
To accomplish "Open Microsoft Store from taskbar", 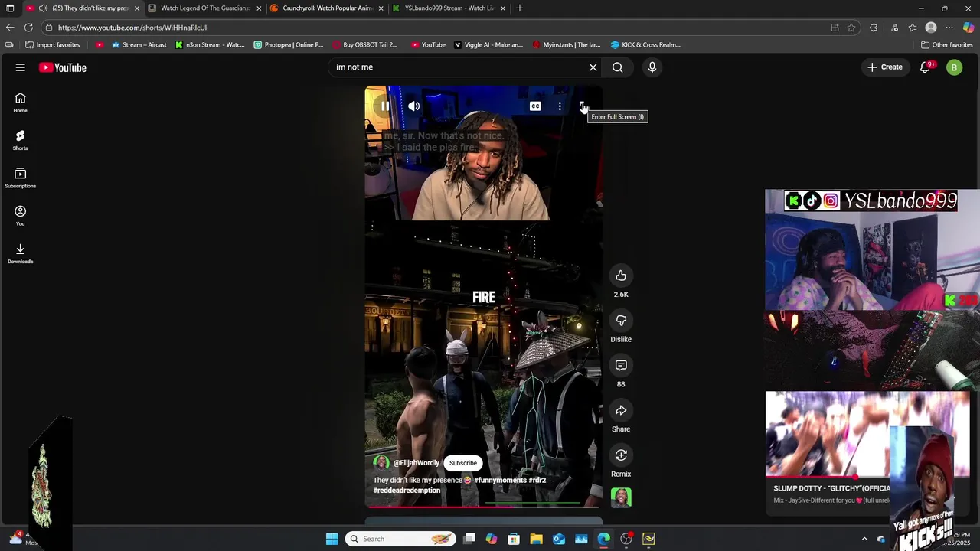I will point(514,539).
